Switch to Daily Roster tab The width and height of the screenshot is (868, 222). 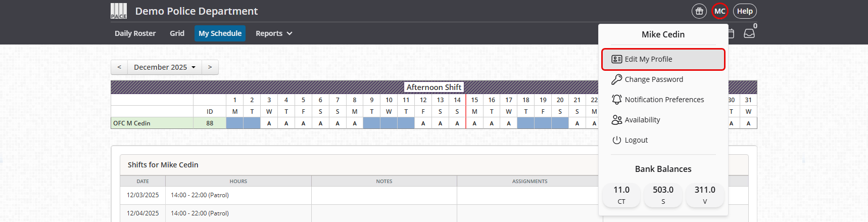135,33
